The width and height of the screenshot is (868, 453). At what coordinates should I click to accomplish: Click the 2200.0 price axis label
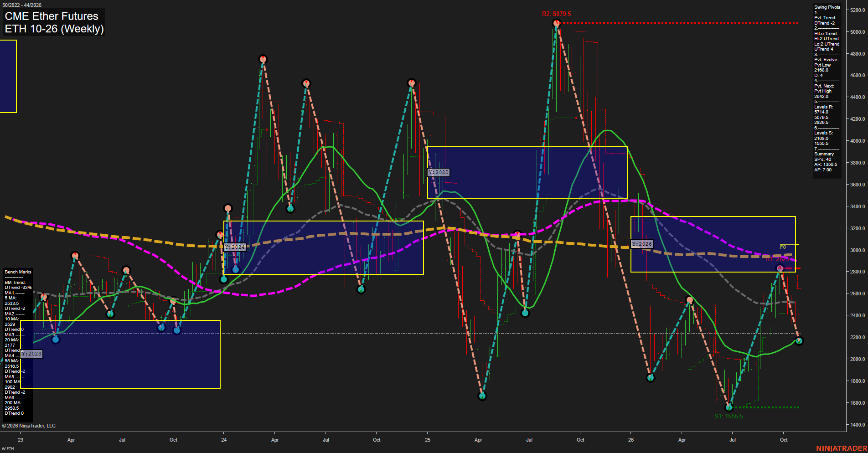857,337
